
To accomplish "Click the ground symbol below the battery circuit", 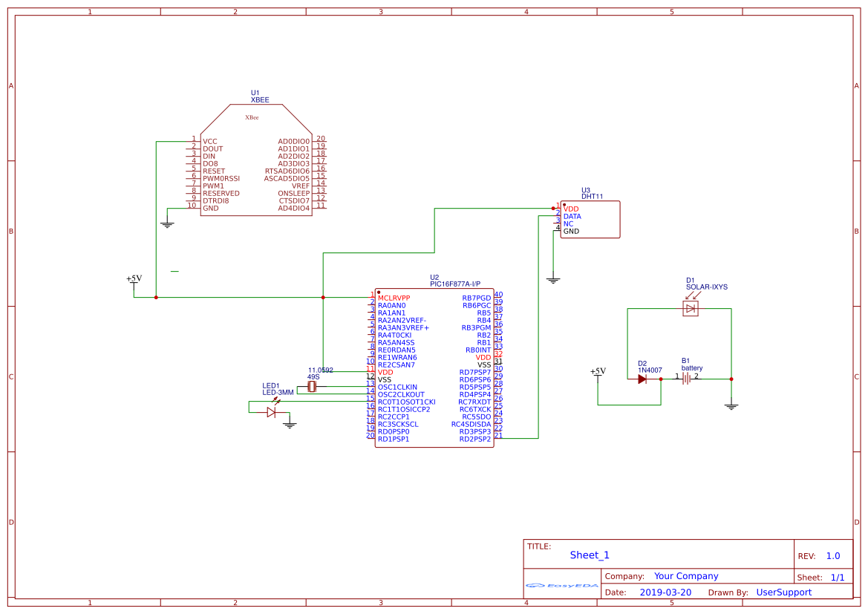I will [x=731, y=406].
